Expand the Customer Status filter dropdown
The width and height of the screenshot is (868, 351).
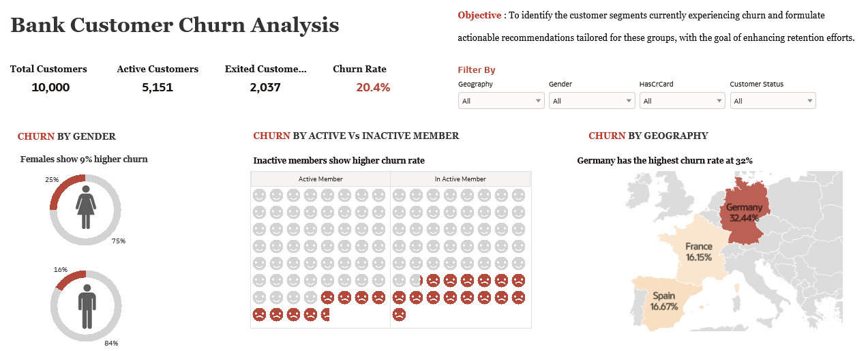coord(772,101)
